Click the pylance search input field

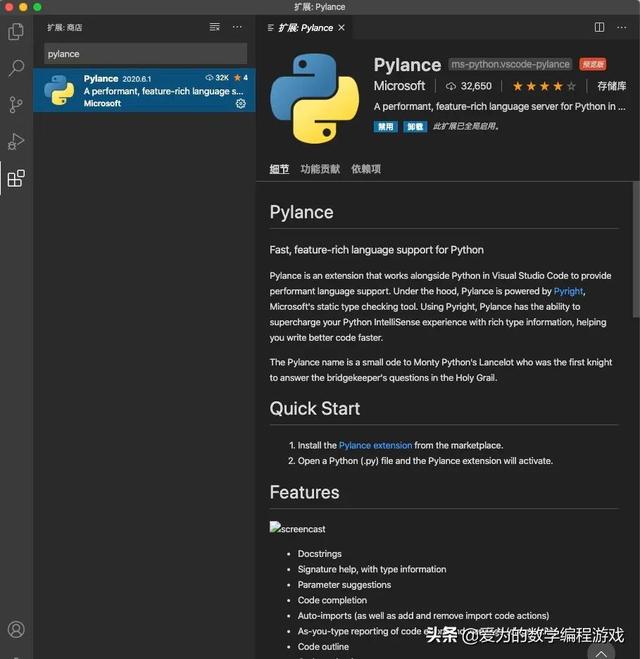(x=145, y=54)
